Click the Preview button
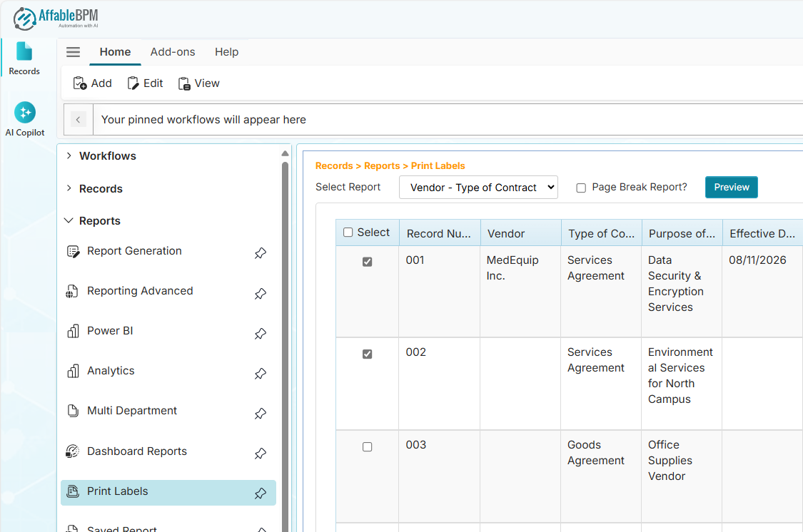803x532 pixels. (731, 187)
